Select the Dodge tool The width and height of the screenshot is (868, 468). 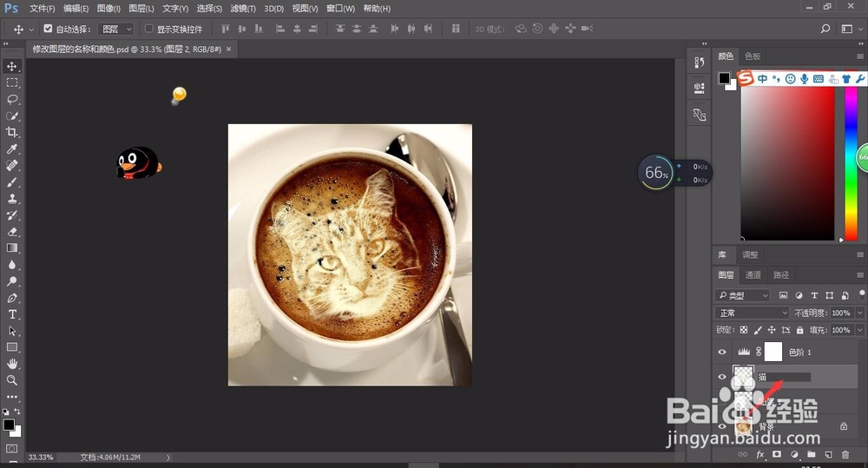tap(11, 281)
